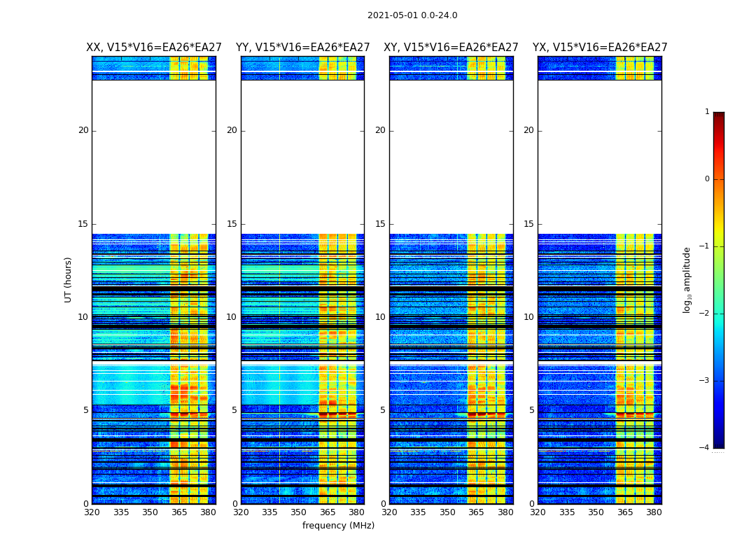Click the '10' hour tick beside XX panel

[x=83, y=317]
